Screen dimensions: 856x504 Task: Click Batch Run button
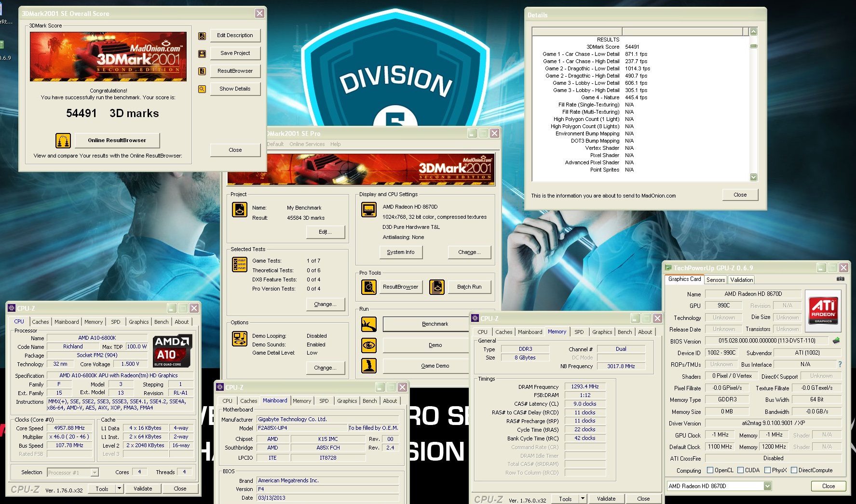[x=469, y=287]
